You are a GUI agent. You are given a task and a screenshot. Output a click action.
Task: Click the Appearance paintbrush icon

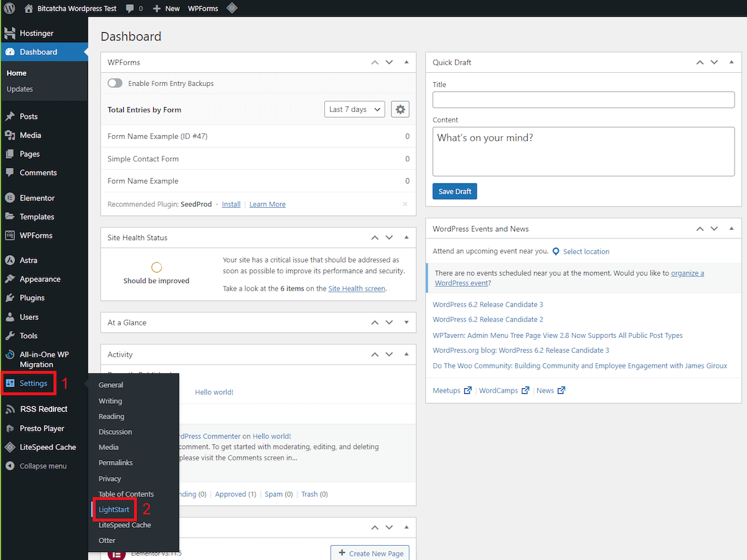click(x=10, y=279)
